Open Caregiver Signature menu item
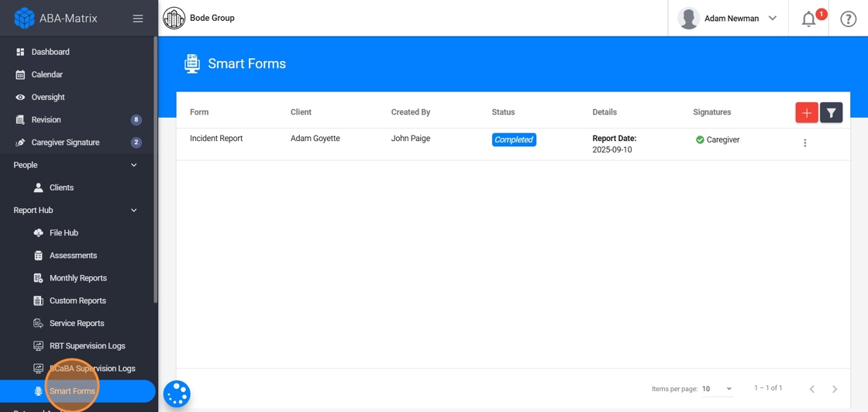 coord(65,142)
